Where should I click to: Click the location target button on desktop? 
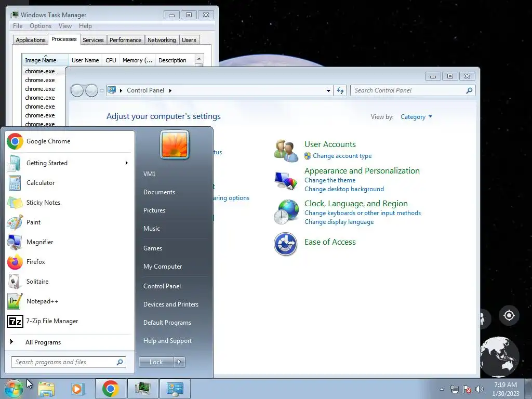[509, 315]
